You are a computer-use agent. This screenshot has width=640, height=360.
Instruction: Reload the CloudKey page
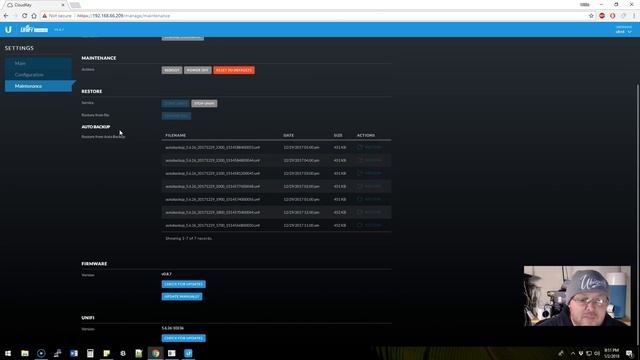click(24, 16)
